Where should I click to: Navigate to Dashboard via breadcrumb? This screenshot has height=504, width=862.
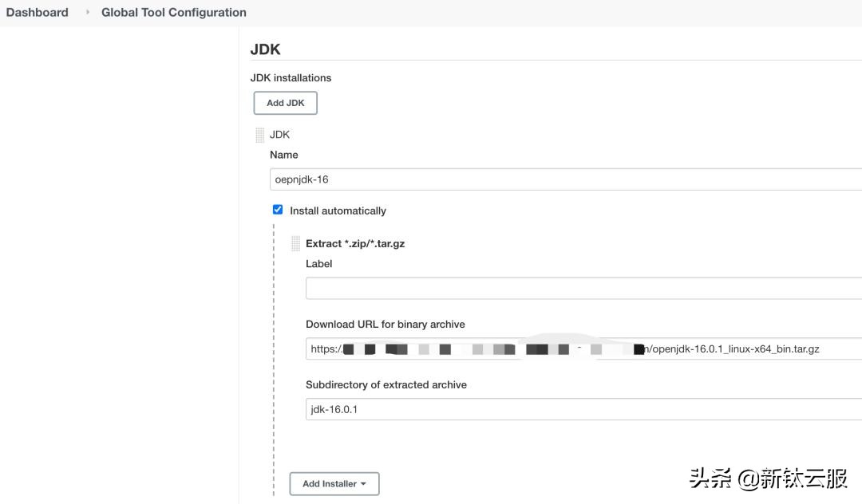coord(37,12)
